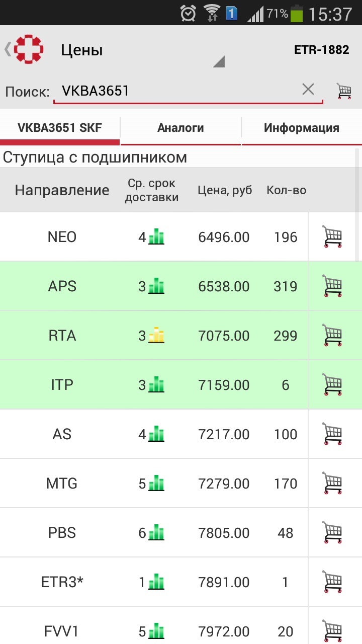This screenshot has height=644, width=362.
Task: Add NEO offer to cart
Action: coord(333,236)
